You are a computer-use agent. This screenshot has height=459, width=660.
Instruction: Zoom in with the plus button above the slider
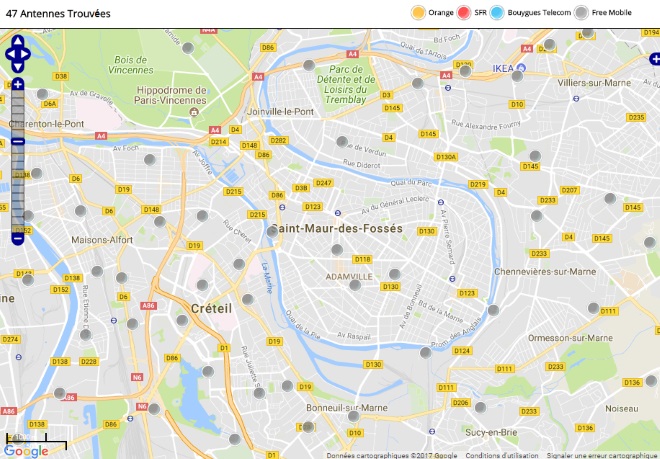click(x=18, y=84)
